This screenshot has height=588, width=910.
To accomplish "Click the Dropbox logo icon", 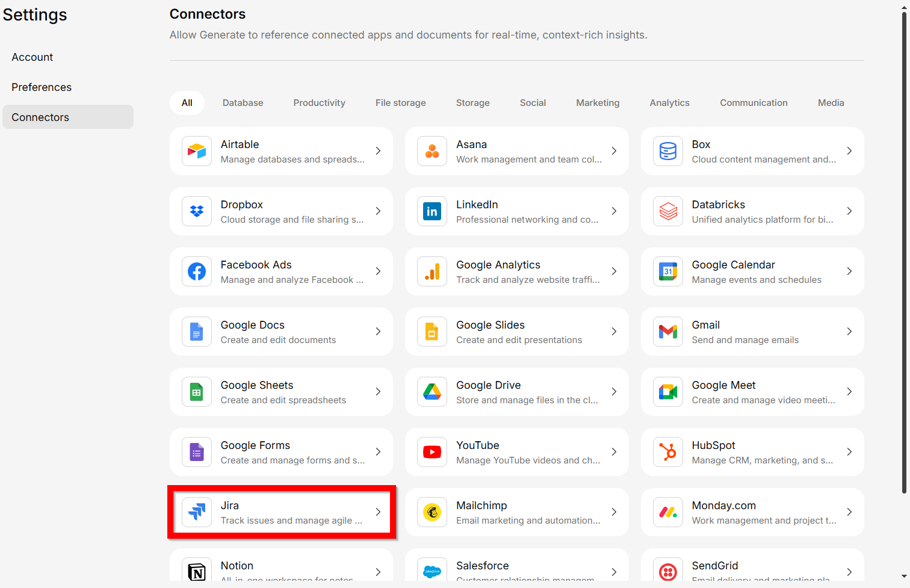I will point(197,211).
